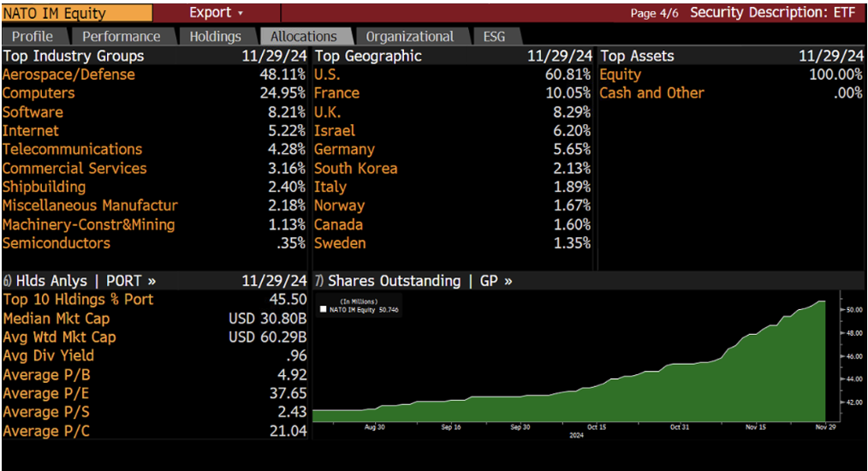868x471 pixels.
Task: Select the Avg Div Yield row
Action: (x=154, y=355)
